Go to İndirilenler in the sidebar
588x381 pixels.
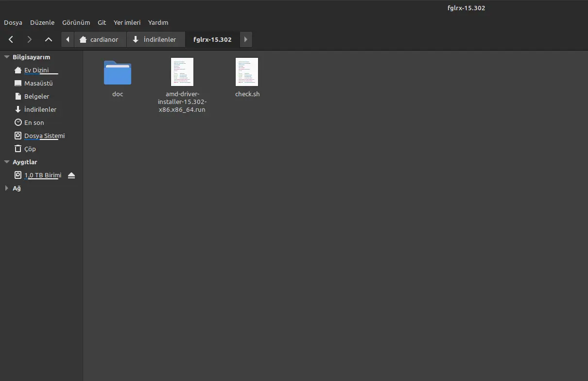(41, 109)
